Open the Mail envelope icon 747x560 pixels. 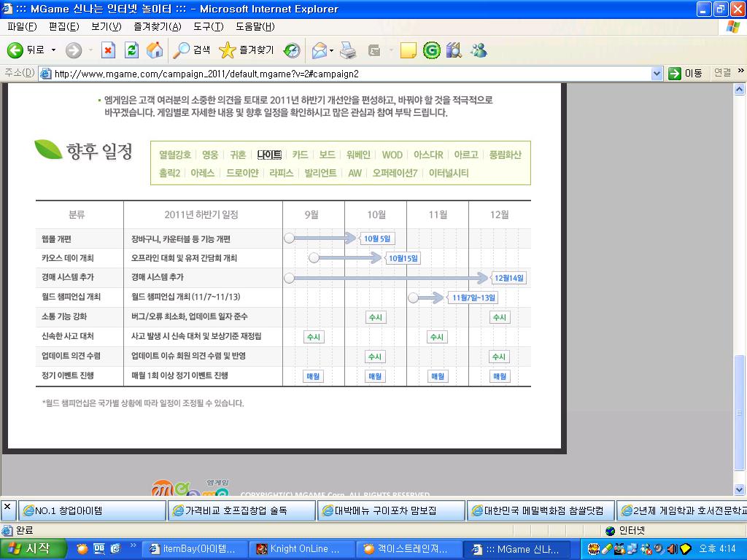[x=320, y=50]
